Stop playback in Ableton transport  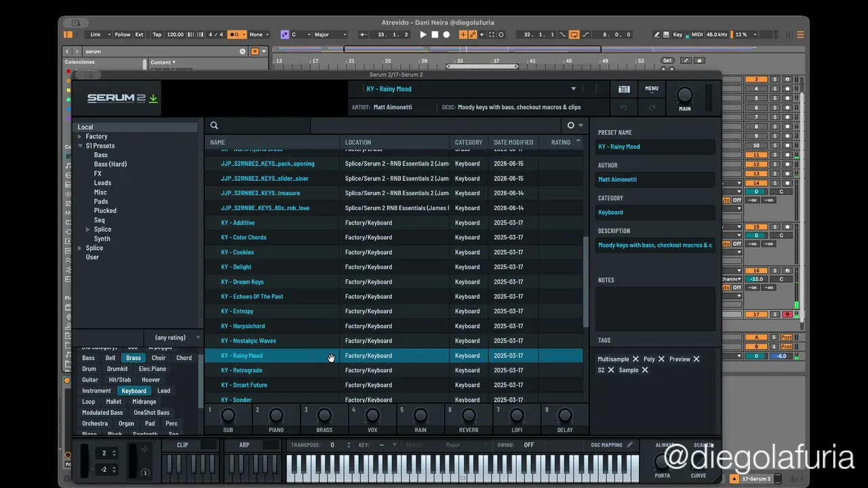pos(435,35)
